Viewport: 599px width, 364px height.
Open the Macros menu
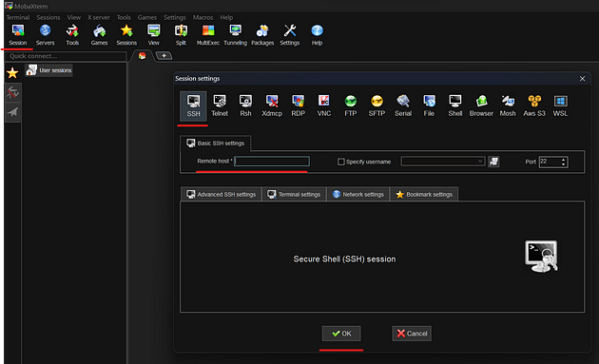[x=203, y=17]
